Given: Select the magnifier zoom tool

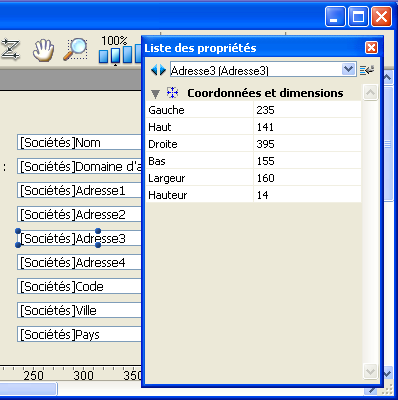Looking at the screenshot, I should (75, 49).
